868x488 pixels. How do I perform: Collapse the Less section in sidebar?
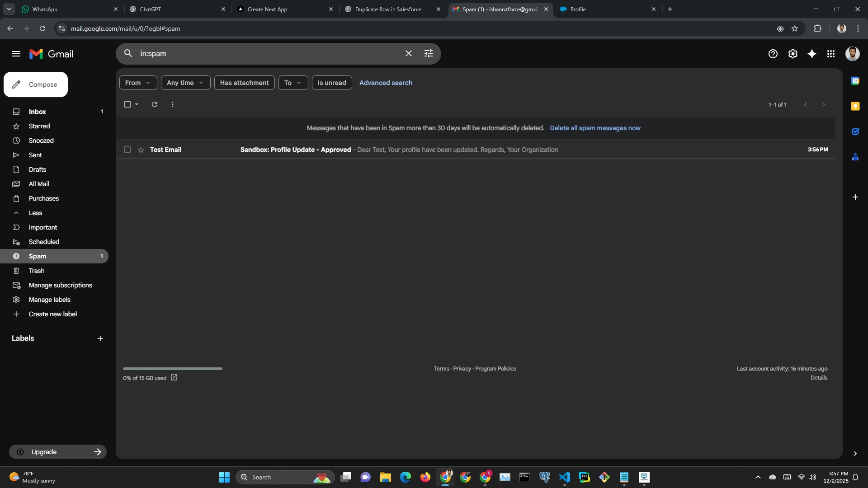[35, 213]
